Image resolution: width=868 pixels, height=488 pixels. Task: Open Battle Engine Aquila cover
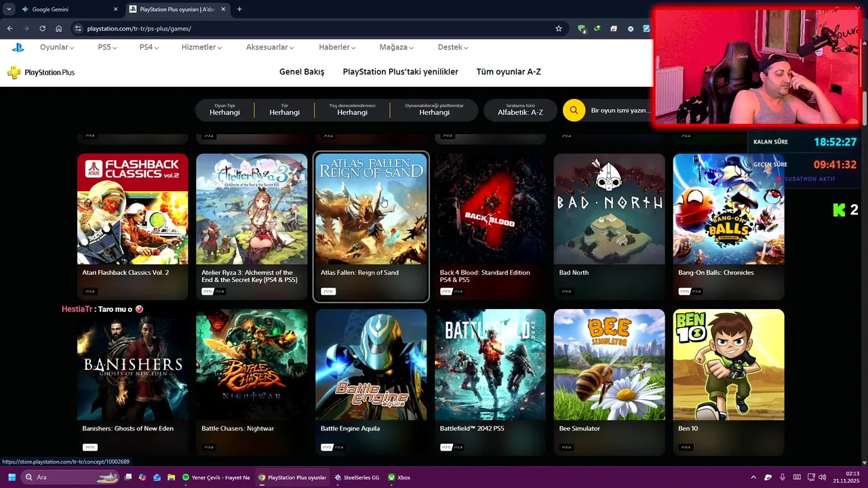[371, 365]
